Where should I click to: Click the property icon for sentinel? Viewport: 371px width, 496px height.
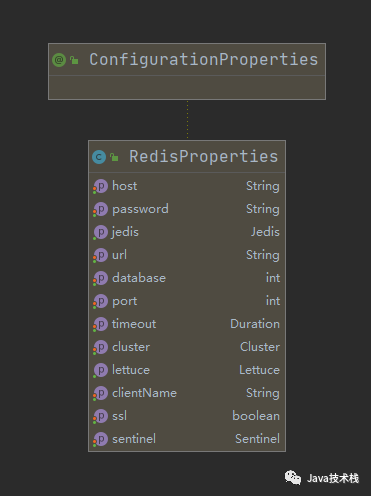tap(100, 439)
